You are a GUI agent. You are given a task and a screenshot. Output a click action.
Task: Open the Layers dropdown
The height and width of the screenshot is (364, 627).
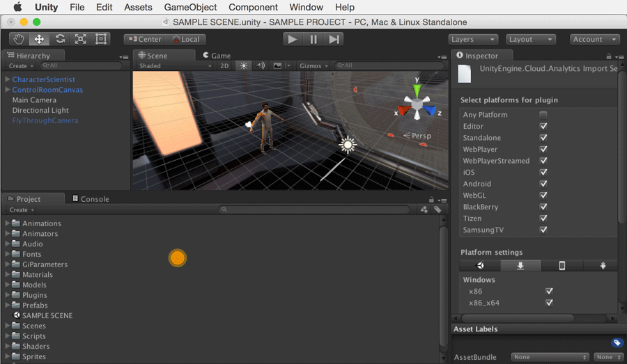coord(473,40)
